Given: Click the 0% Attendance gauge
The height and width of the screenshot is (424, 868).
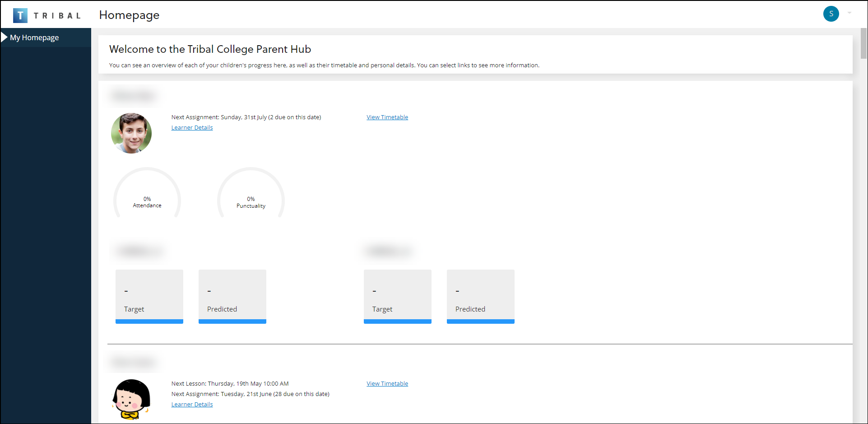Looking at the screenshot, I should 147,194.
